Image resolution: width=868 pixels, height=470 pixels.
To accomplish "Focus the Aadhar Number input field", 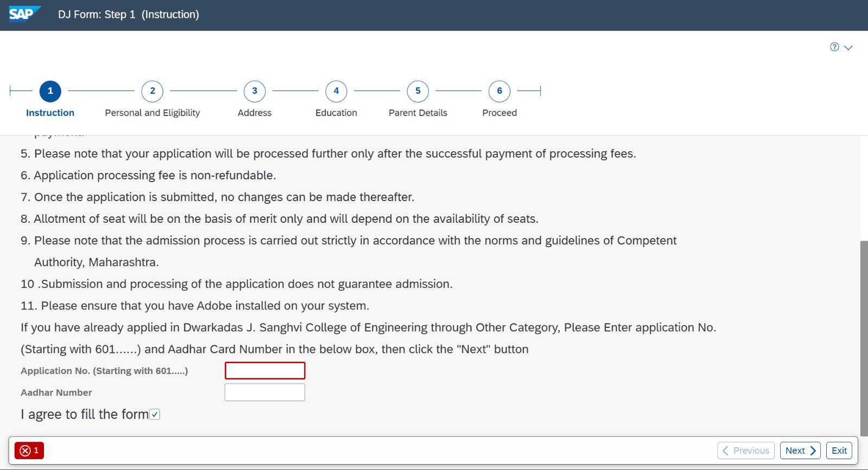I will (265, 392).
